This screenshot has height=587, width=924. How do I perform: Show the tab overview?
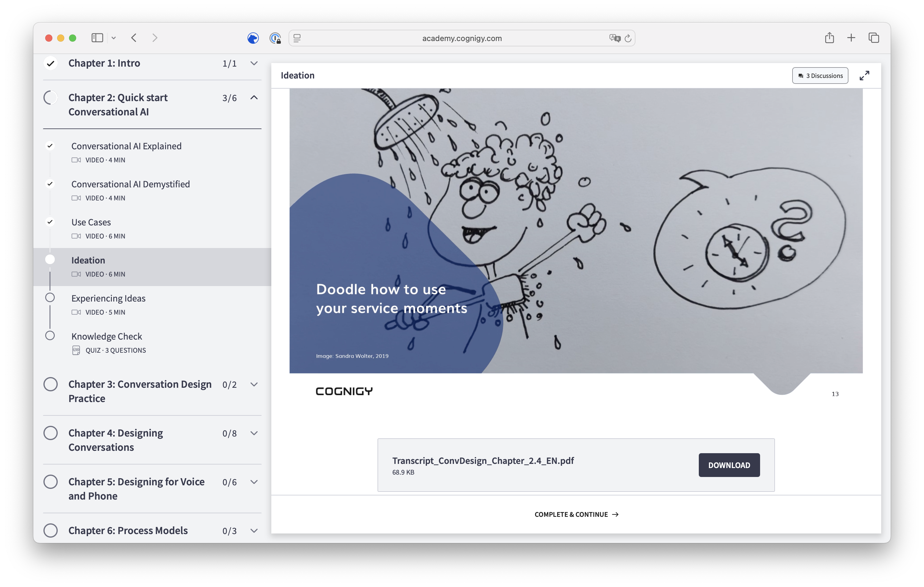point(874,37)
